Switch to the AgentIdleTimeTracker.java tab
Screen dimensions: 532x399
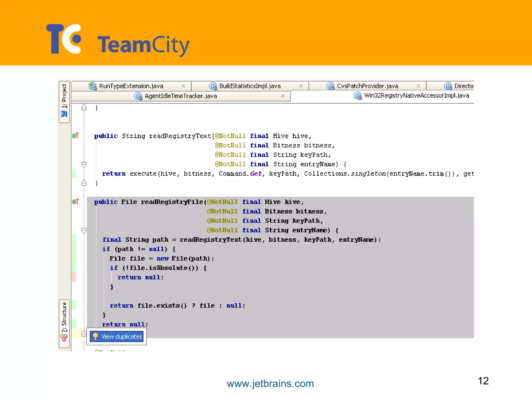point(181,96)
